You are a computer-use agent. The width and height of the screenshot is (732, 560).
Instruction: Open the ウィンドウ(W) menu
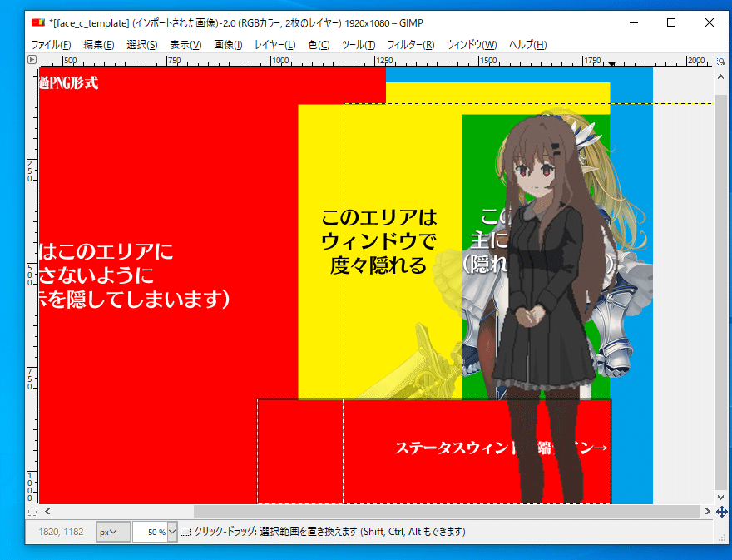(472, 45)
